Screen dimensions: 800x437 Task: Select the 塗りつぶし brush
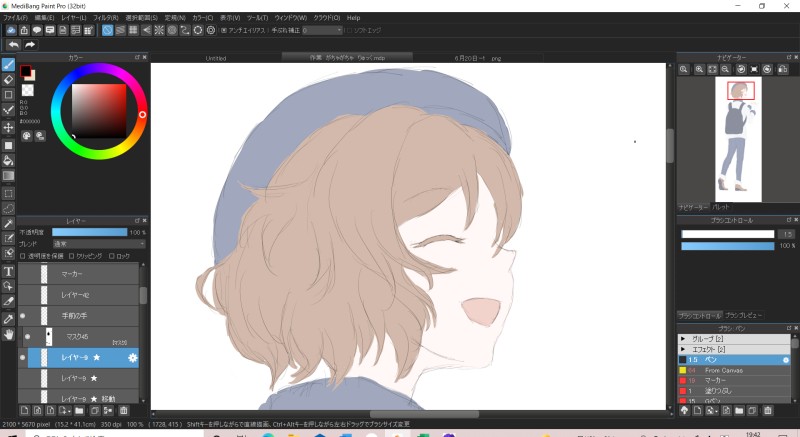pos(734,391)
